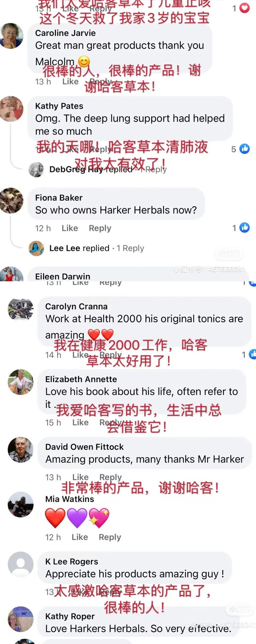Open Fiona Baker's profile avatar
The width and height of the screenshot is (256, 644).
[11, 200]
